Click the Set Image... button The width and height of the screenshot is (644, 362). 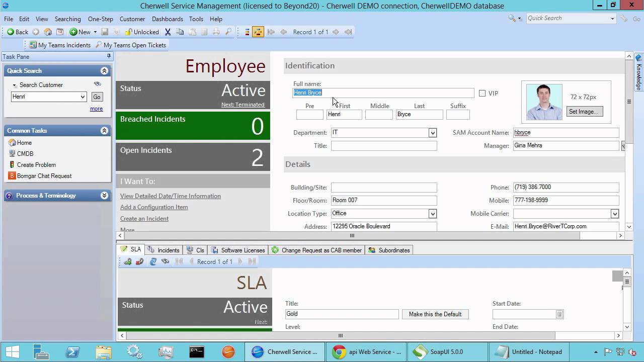584,112
